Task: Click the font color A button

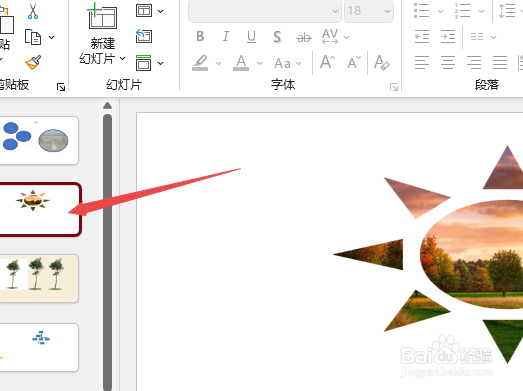Action: click(x=241, y=63)
